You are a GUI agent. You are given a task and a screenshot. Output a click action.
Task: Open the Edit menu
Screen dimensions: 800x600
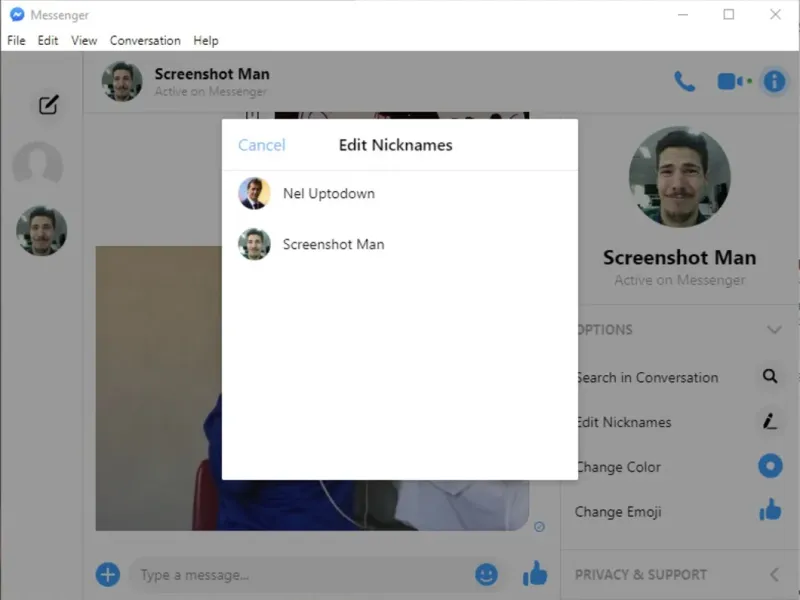(x=47, y=40)
